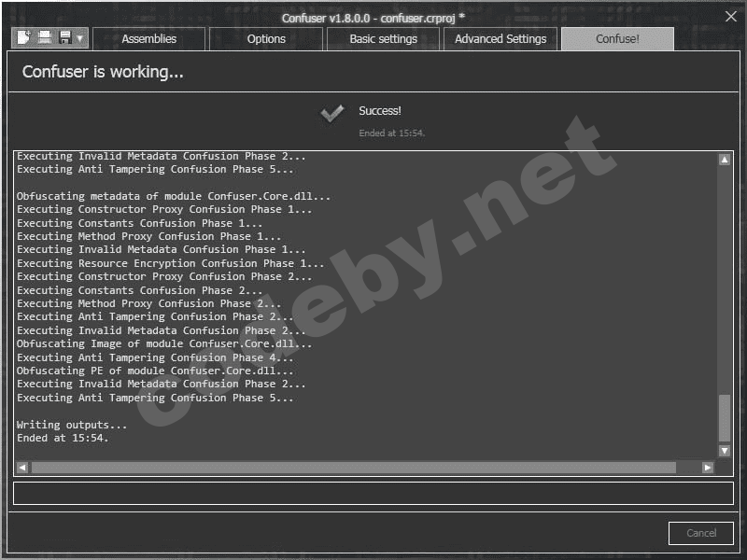Click the 'Success!' status text
This screenshot has height=560, width=747.
click(x=380, y=111)
